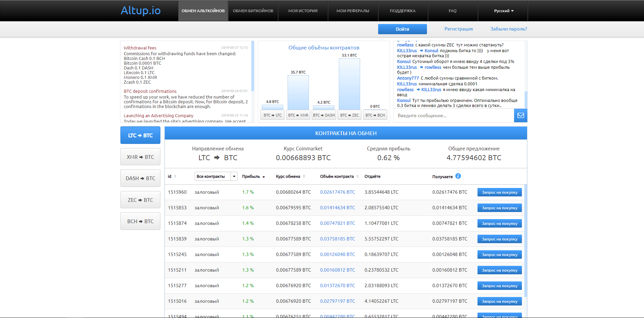Select "BTC ➔ XMR" filter under the chart
Viewport: 644px width, 318px height.
coord(298,115)
